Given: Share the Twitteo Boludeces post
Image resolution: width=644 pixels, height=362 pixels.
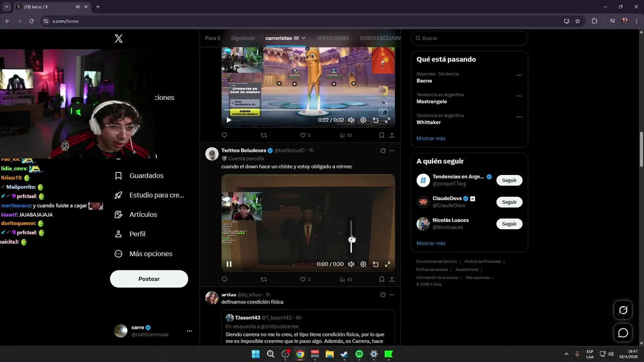Looking at the screenshot, I should [392, 280].
